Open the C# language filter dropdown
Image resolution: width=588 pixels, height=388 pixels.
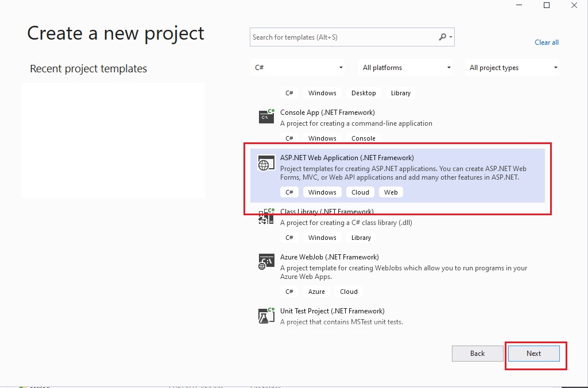click(x=297, y=68)
